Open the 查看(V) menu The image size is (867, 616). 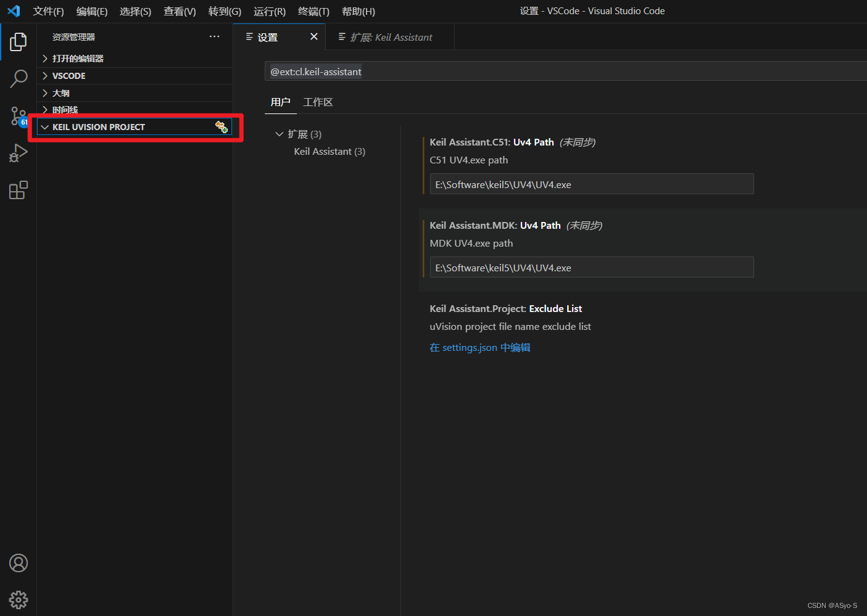[x=180, y=11]
